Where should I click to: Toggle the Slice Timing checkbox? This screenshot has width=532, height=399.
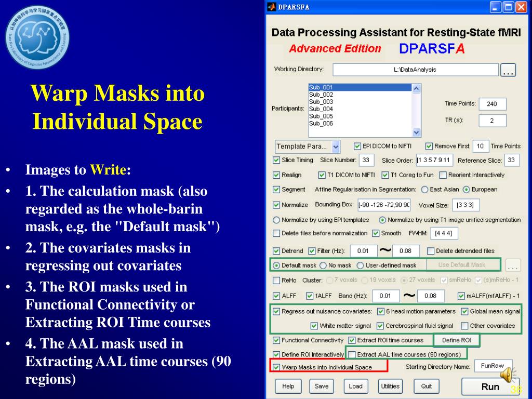tap(276, 160)
